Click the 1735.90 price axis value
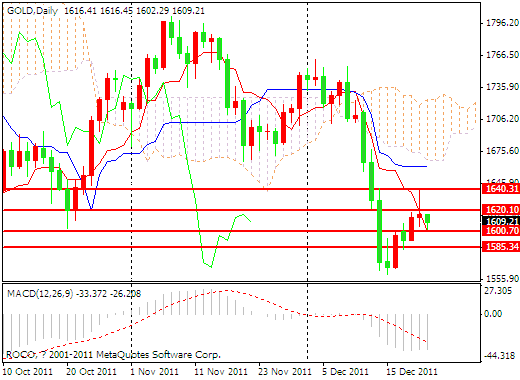The width and height of the screenshot is (520, 380). [502, 87]
